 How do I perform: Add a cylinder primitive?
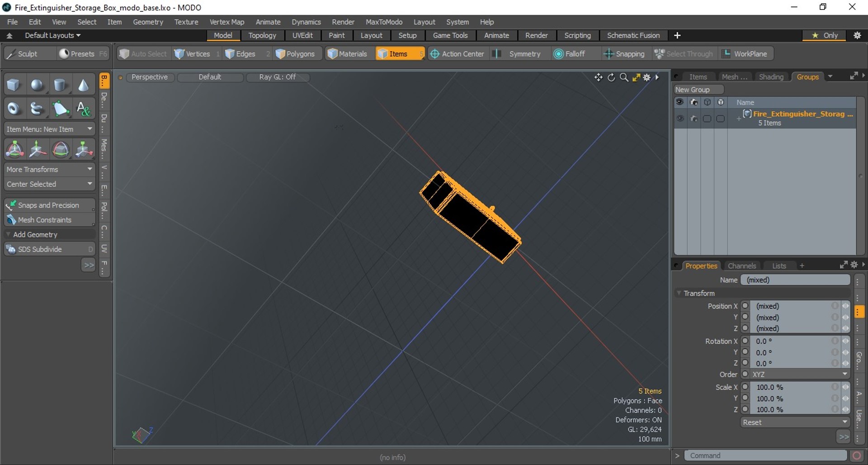pyautogui.click(x=60, y=85)
